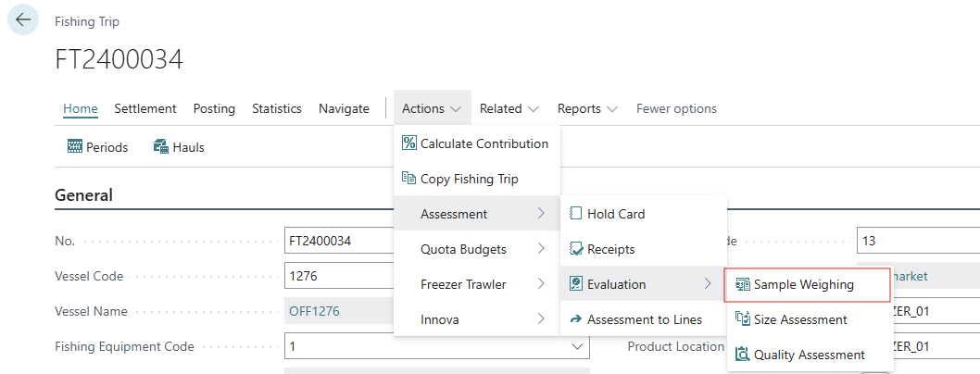Open Hauls from the toolbar
This screenshot has height=374, width=980.
[x=179, y=147]
